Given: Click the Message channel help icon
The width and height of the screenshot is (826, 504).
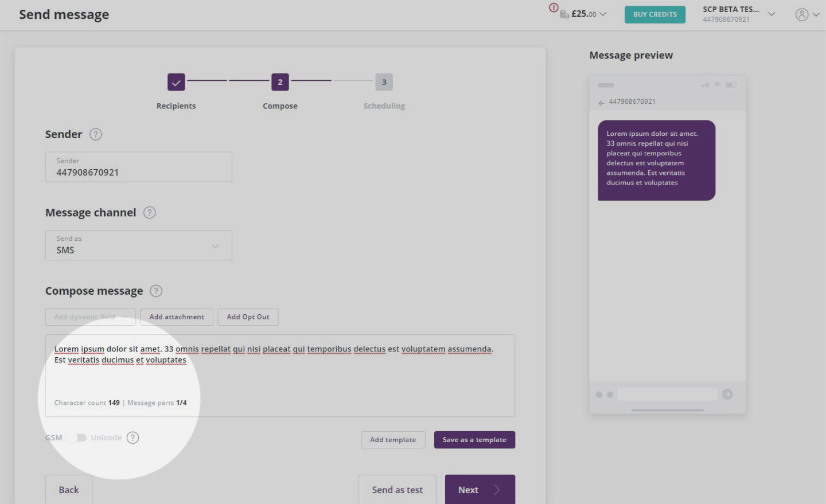Looking at the screenshot, I should click(x=149, y=212).
